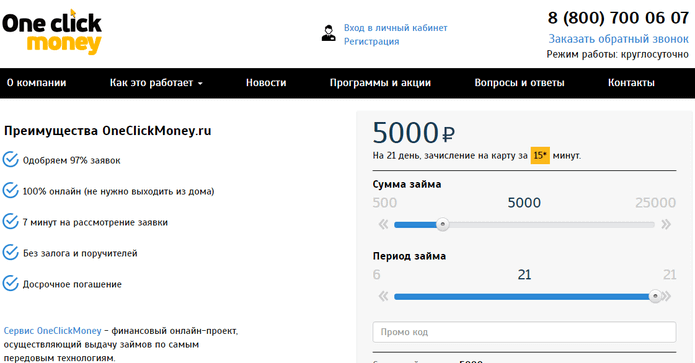Image resolution: width=695 pixels, height=363 pixels.
Task: Open Вопросы и ответы page
Action: pos(519,83)
